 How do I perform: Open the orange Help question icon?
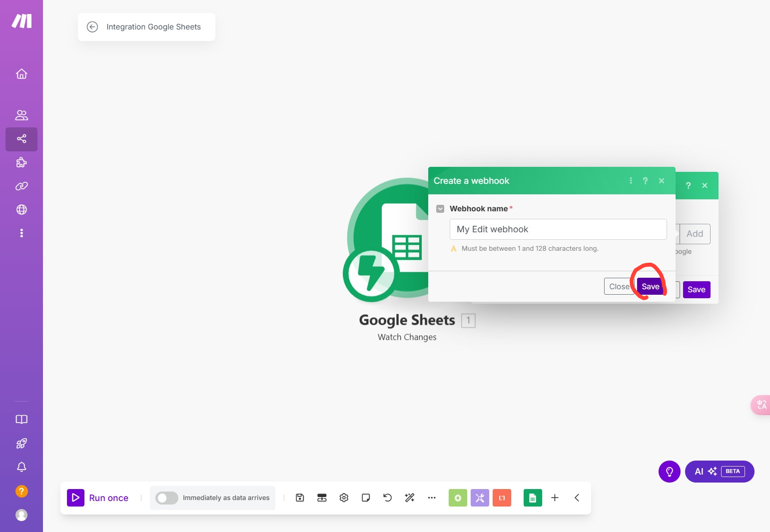tap(21, 491)
